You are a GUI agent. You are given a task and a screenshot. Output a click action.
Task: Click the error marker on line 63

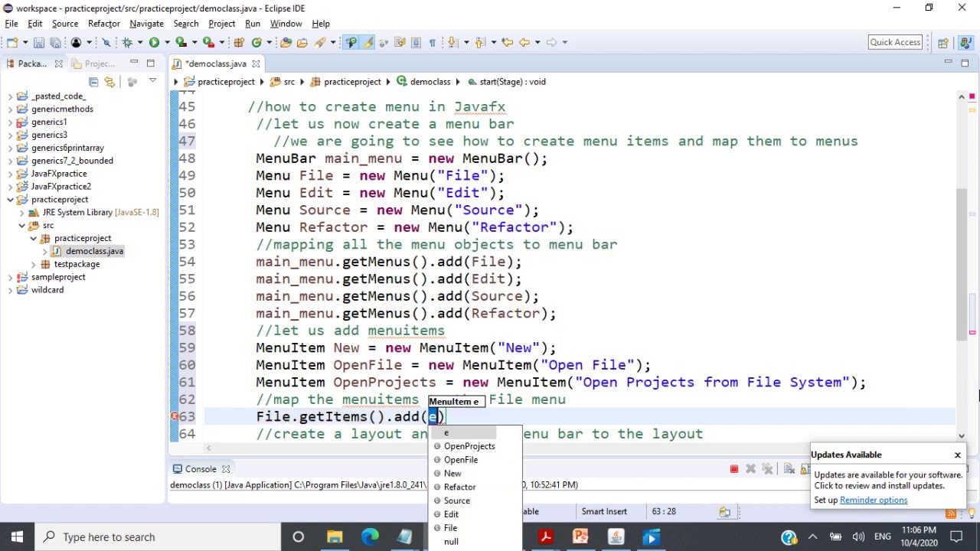(x=175, y=416)
